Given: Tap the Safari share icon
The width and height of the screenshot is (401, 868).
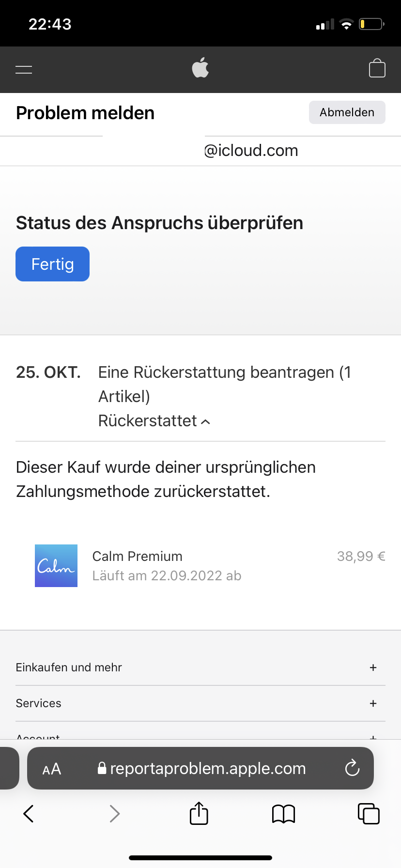Looking at the screenshot, I should pos(199,813).
